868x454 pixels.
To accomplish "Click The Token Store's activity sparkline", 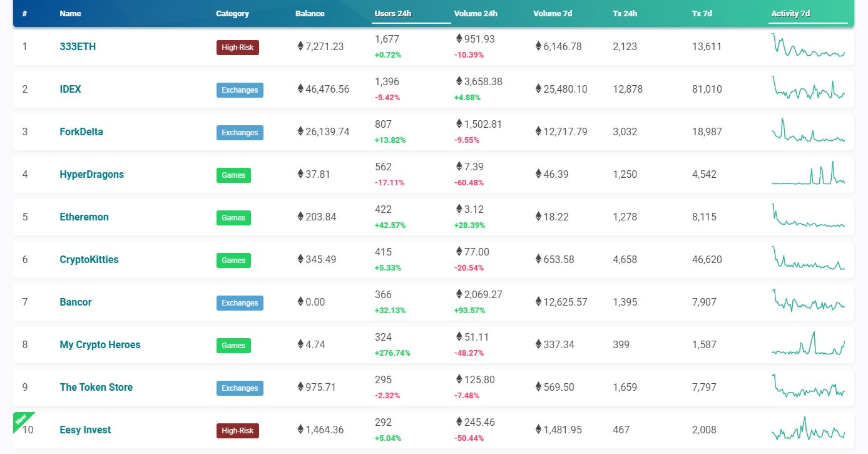I will click(x=809, y=386).
